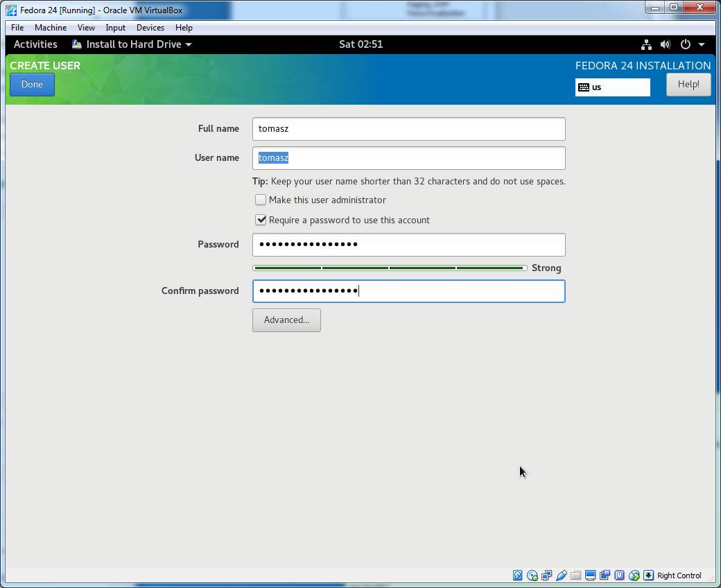Click the Done button
This screenshot has width=721, height=588.
32,85
